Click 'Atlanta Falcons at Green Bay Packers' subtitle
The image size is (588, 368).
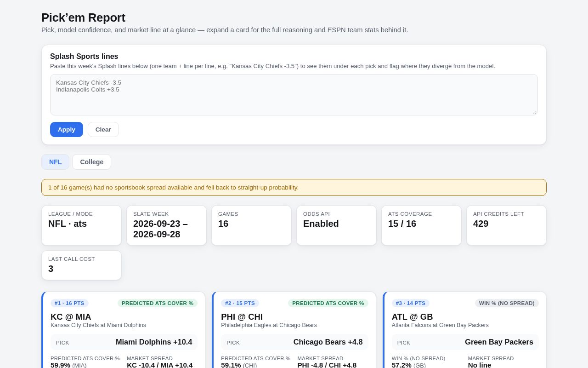point(440,325)
